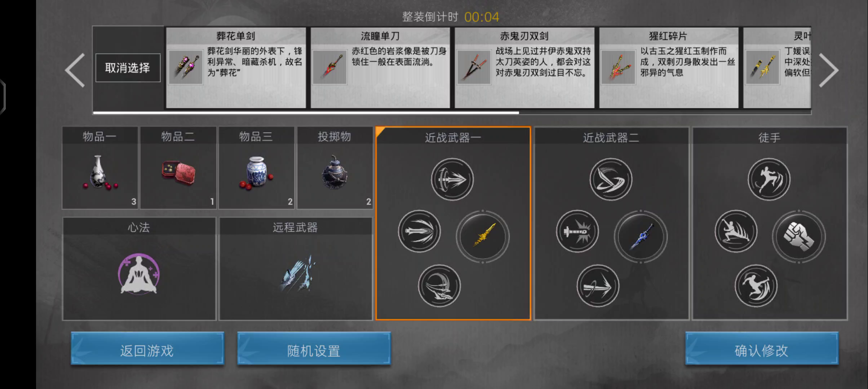
Task: Click the 取消选择 button
Action: point(128,68)
